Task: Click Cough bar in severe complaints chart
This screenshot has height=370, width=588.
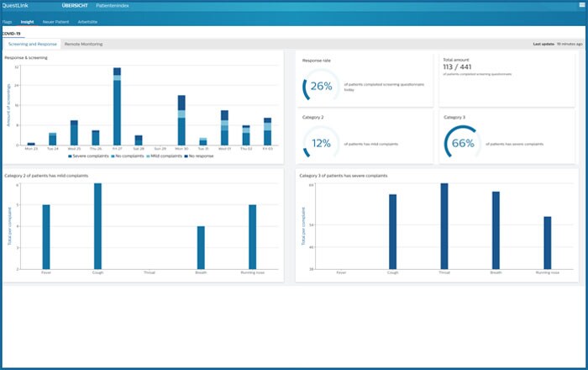Action: click(x=392, y=232)
